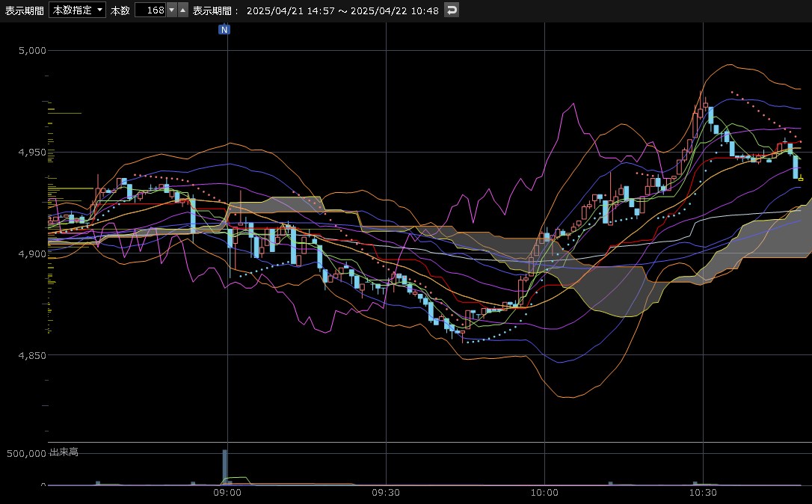Click the tall volume bar at 09:00
The width and height of the screenshot is (812, 504).
[x=225, y=467]
